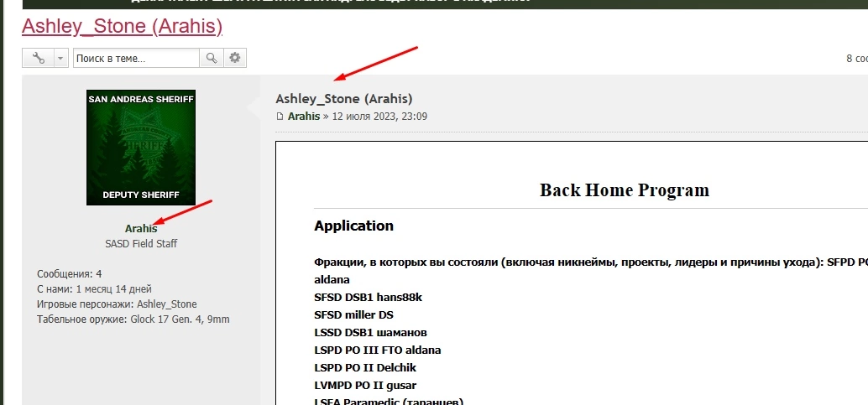Open advanced search gear icon
This screenshot has height=405, width=868.
pyautogui.click(x=235, y=58)
